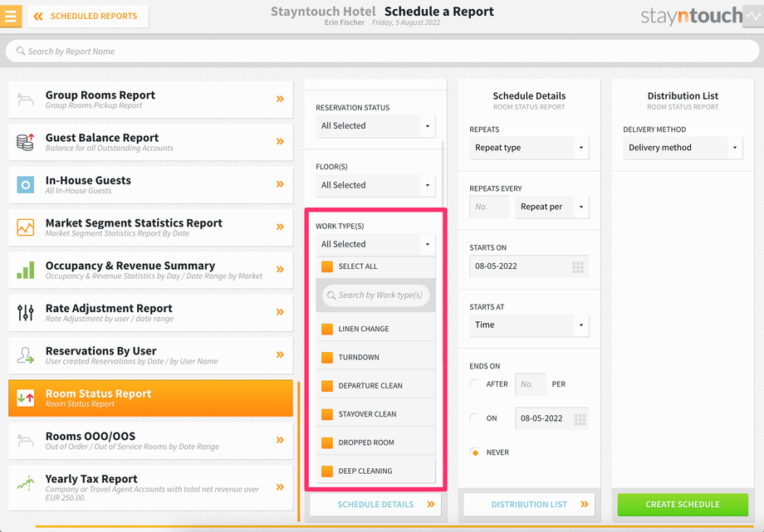Click the Room Status Report arrows icon
764x532 pixels.
tap(26, 398)
